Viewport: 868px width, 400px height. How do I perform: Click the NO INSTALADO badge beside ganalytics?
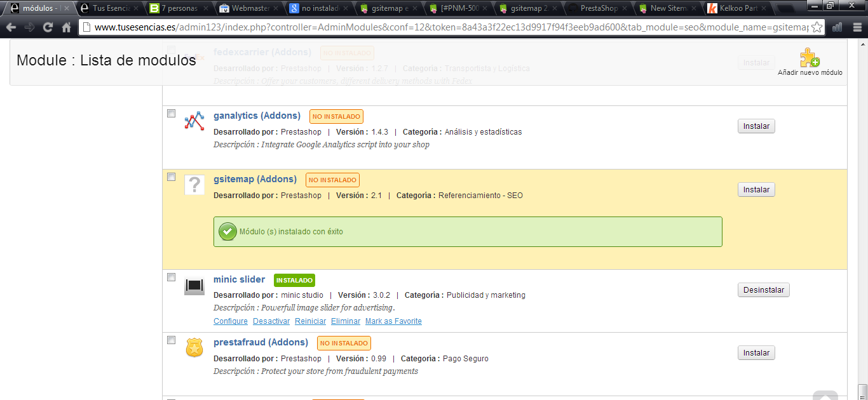click(336, 116)
